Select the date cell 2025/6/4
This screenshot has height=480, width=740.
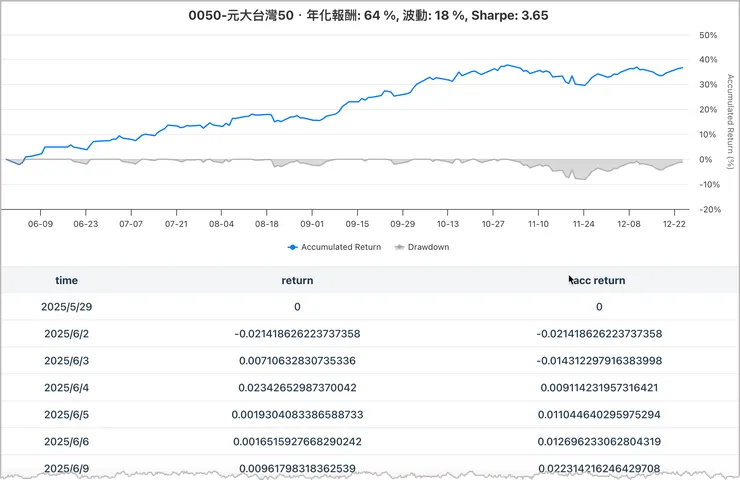[67, 387]
